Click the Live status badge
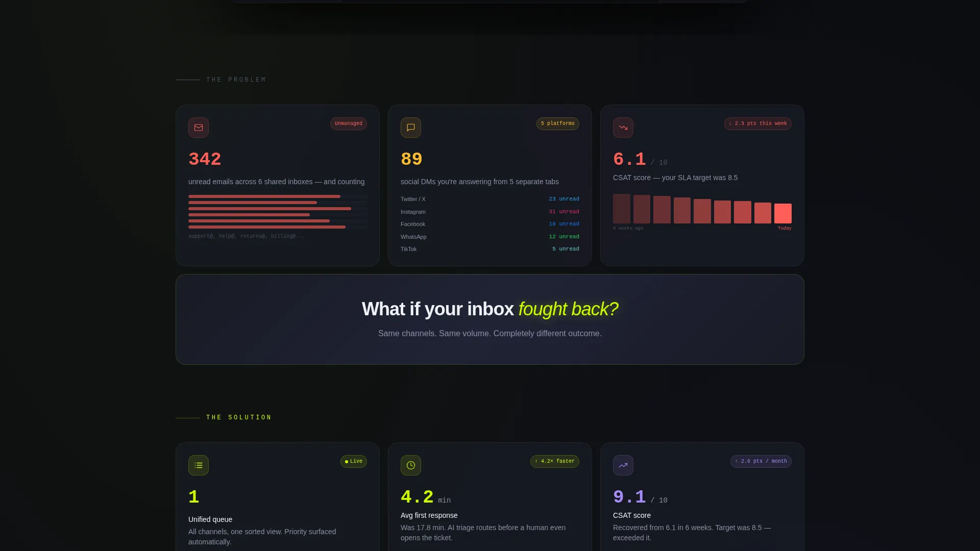980x551 pixels. click(x=354, y=461)
